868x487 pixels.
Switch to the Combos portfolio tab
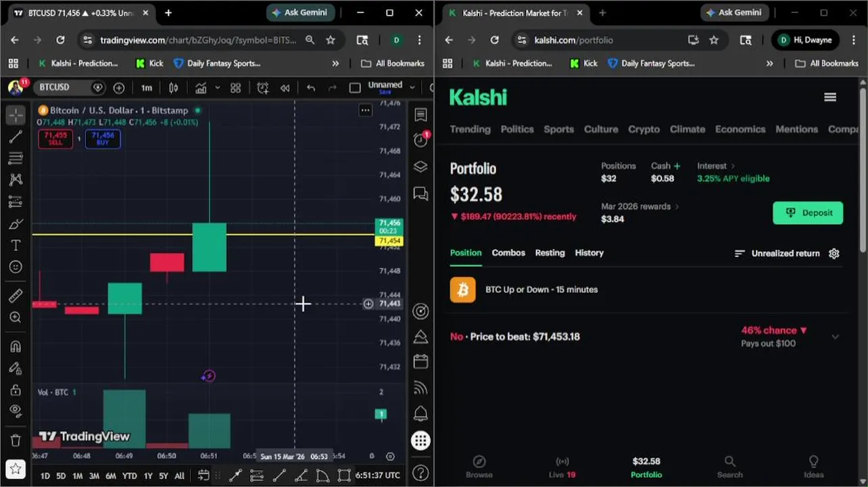click(508, 252)
